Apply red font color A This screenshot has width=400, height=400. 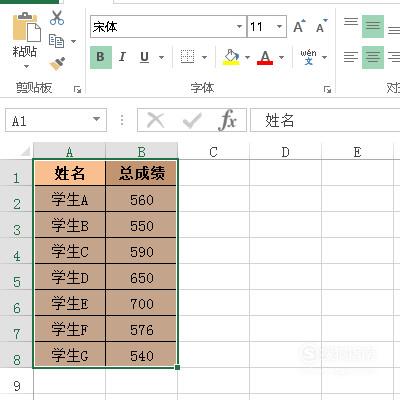point(265,57)
